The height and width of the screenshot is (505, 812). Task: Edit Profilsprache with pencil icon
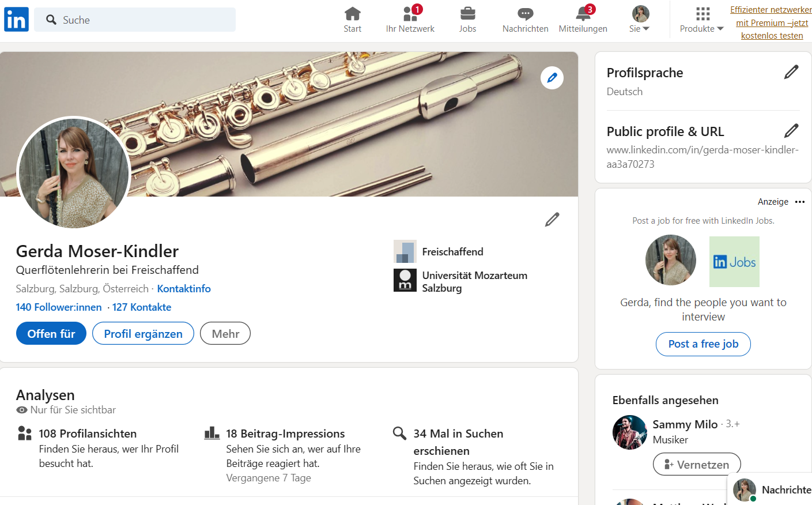[x=791, y=72]
